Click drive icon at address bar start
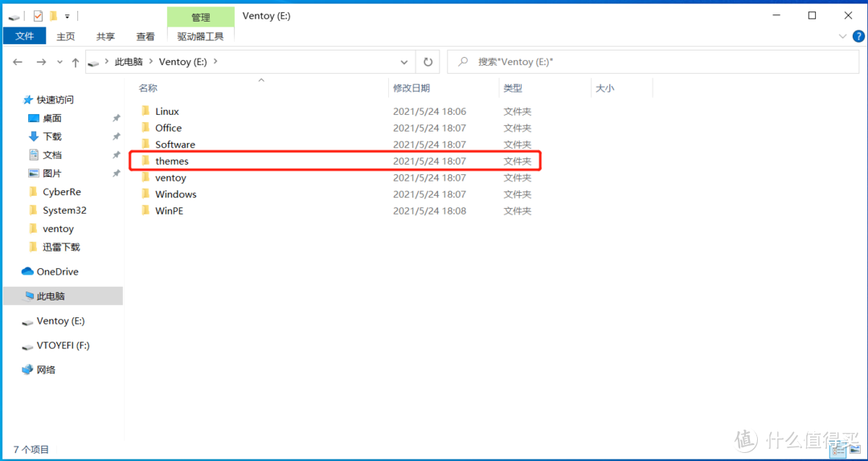The width and height of the screenshot is (868, 461). pos(93,63)
